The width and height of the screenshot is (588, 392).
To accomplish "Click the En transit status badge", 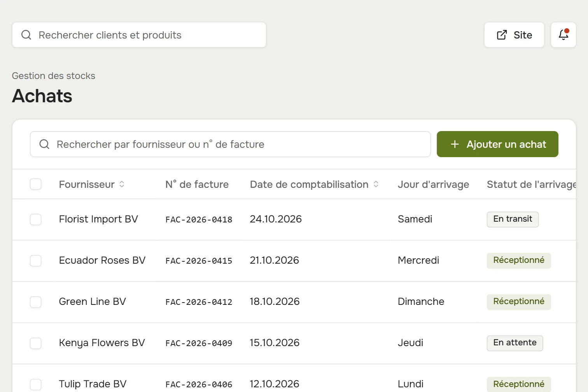I will [x=513, y=219].
